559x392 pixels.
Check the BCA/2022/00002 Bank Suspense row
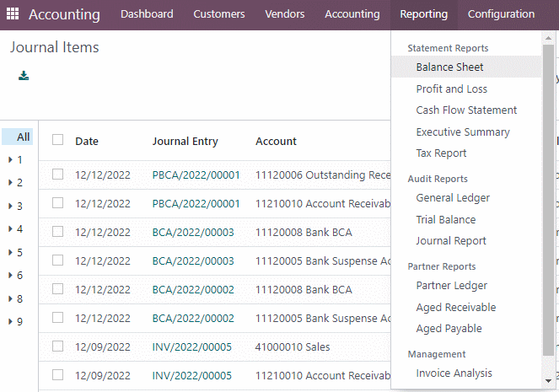pos(57,318)
